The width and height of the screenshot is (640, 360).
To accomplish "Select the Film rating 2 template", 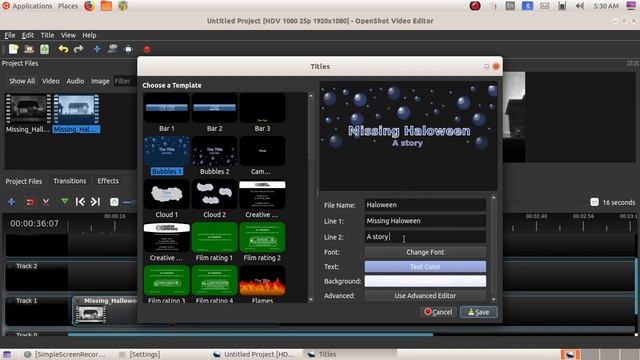I will [262, 242].
